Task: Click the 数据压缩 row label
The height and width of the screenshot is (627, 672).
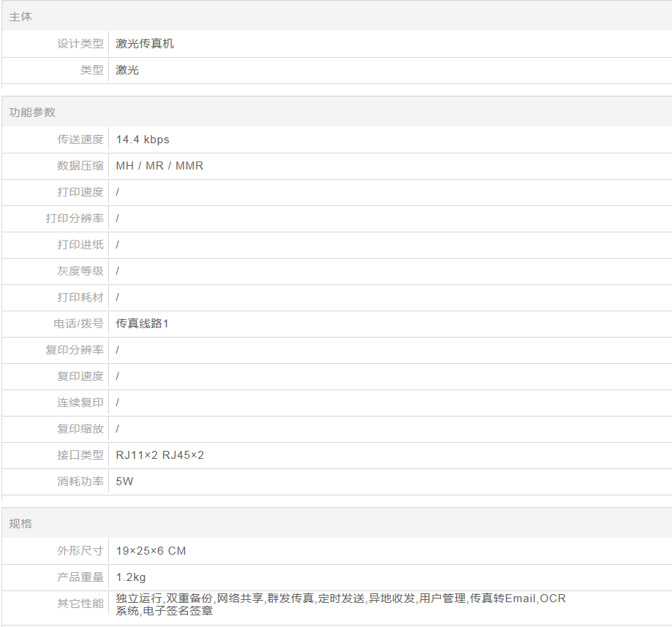Action: click(80, 165)
